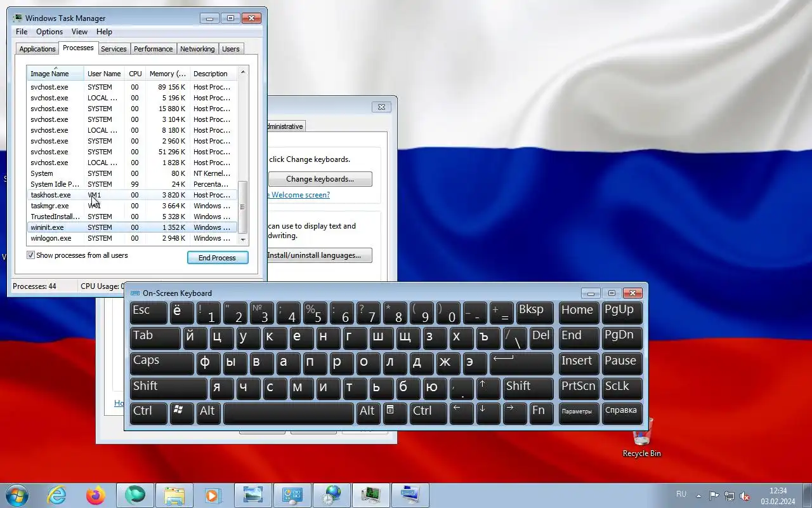Hit the PrtScn key on the keyboard

pyautogui.click(x=579, y=388)
